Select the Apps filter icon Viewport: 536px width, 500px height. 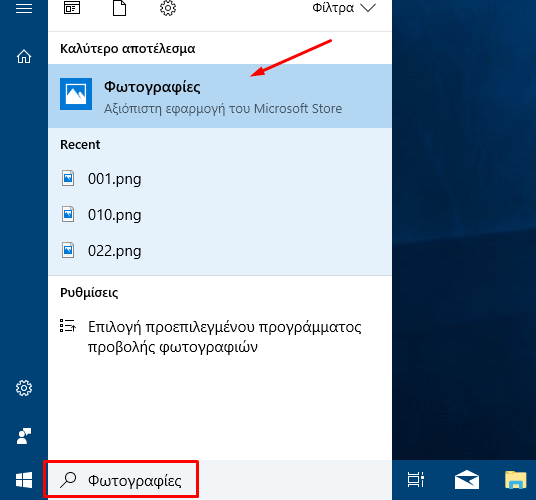pos(72,8)
